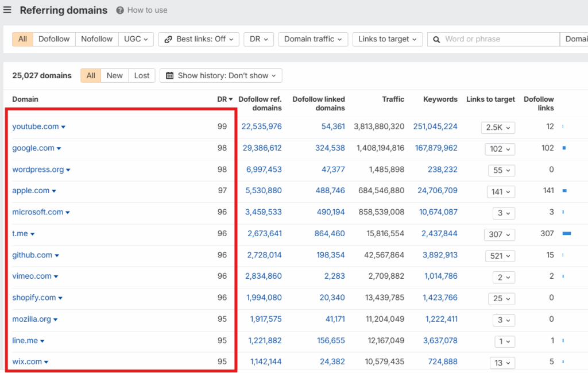Click shopify.com keywords 1,423,766

(440, 297)
